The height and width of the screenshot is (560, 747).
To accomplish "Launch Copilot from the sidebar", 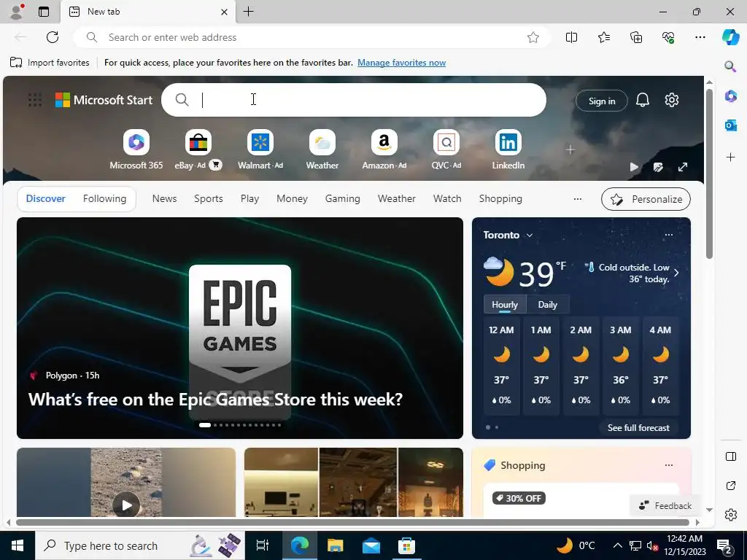I will pyautogui.click(x=730, y=37).
